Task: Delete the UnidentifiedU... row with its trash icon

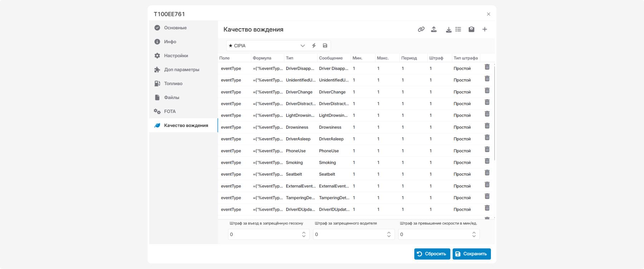Action: [487, 79]
